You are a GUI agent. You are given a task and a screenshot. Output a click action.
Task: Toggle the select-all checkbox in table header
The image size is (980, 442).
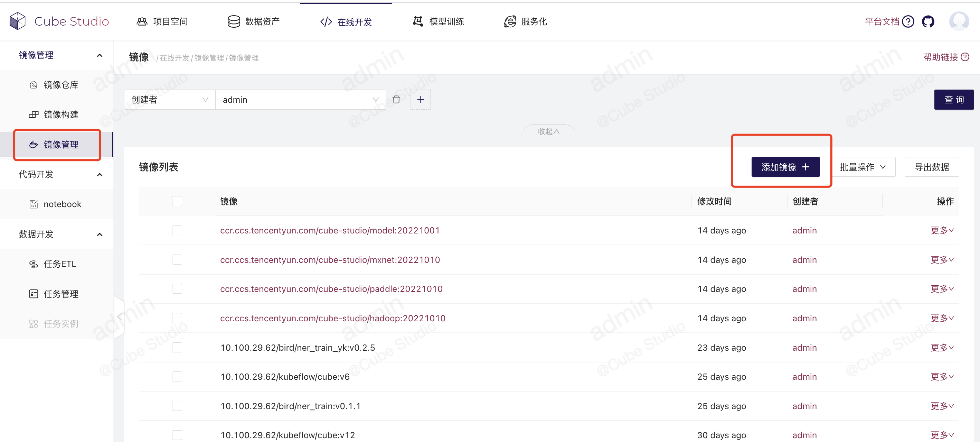(x=177, y=201)
